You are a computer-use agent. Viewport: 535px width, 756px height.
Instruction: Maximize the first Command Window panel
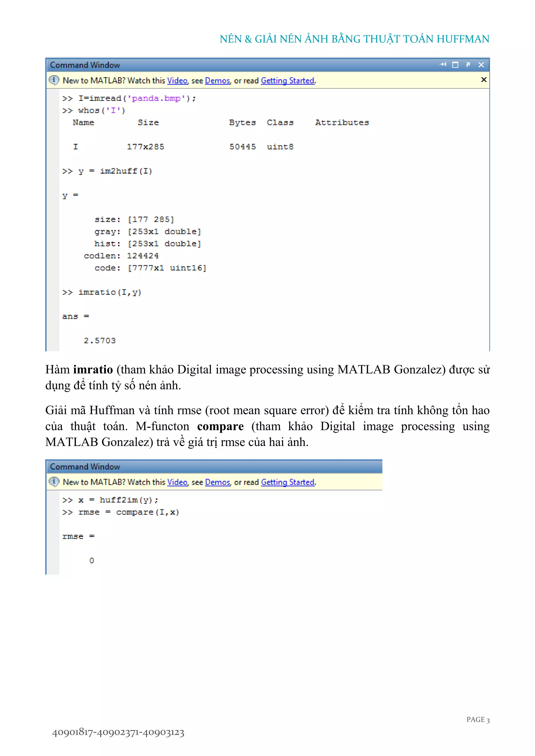tap(455, 65)
